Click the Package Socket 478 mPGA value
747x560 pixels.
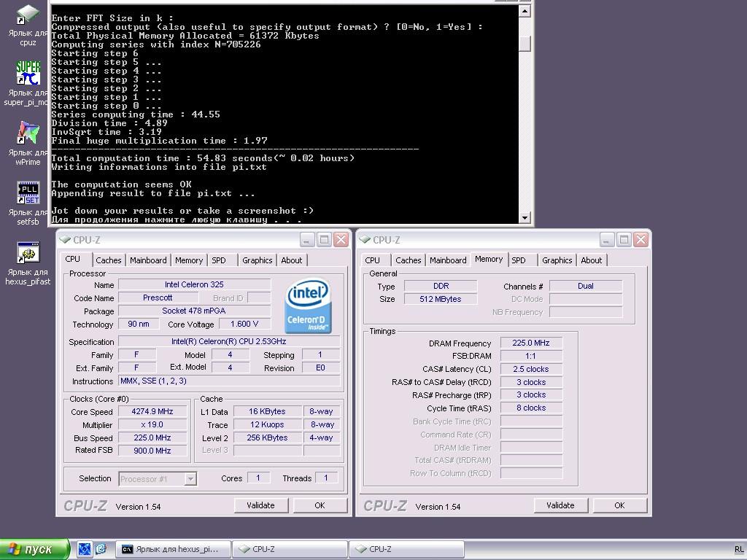[194, 311]
